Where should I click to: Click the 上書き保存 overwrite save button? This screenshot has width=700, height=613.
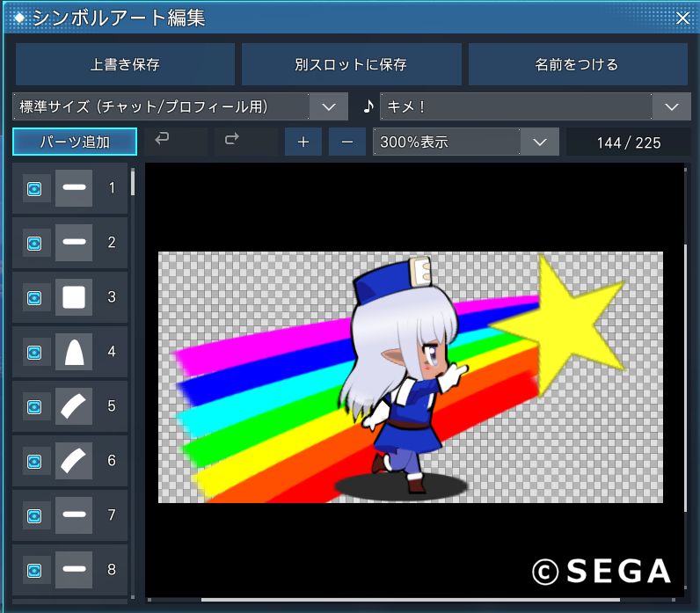pyautogui.click(x=125, y=64)
